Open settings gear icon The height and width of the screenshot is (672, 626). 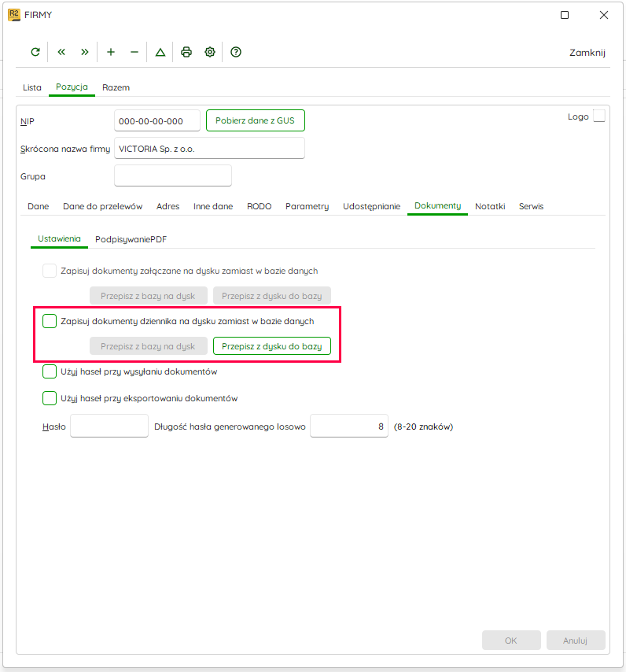(210, 52)
